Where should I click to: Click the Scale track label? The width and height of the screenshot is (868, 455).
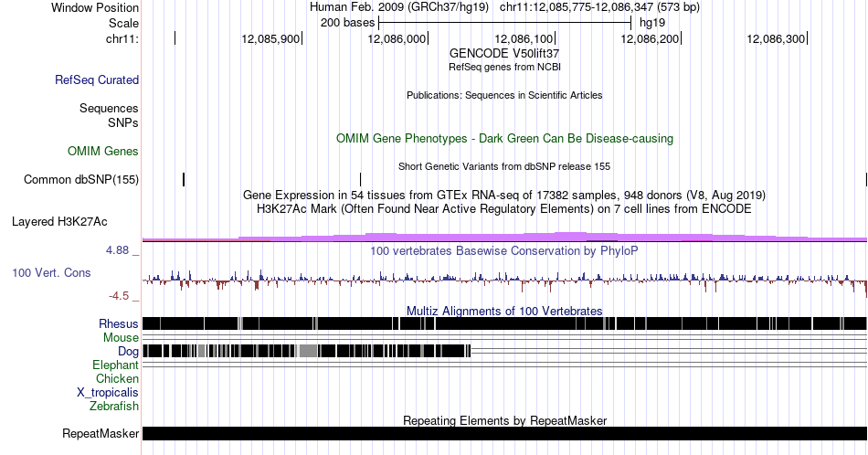point(123,23)
